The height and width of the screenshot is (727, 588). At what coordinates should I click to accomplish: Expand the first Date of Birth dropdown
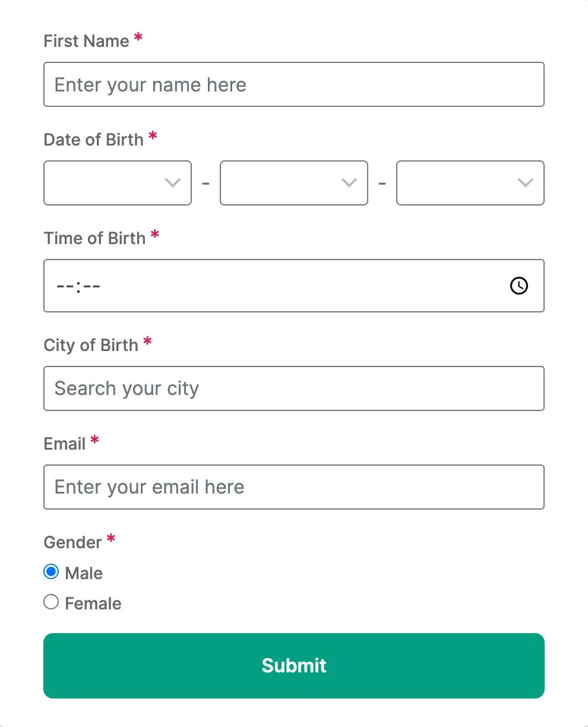tap(118, 183)
